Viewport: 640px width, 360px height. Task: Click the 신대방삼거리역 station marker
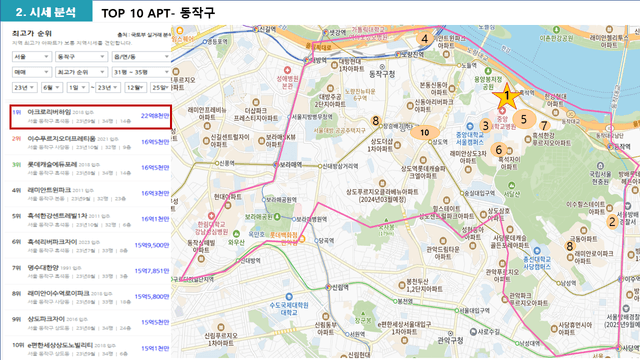pos(320,166)
